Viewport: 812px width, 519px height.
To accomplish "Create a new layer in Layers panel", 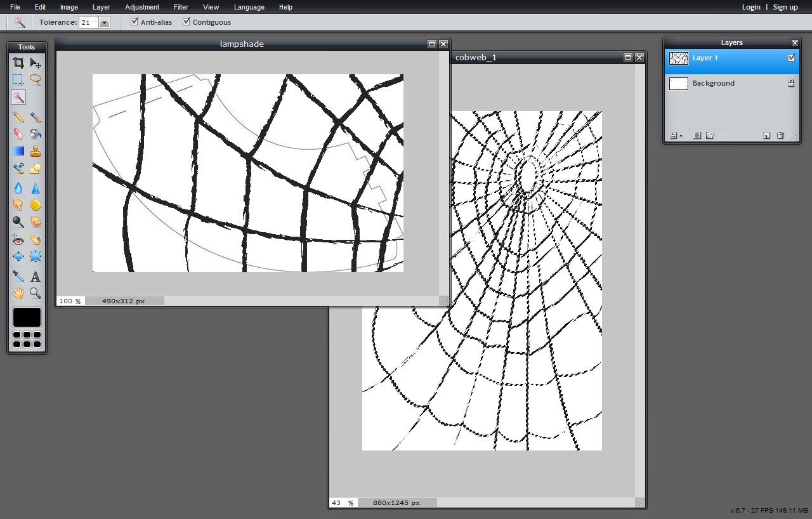I will coord(766,136).
